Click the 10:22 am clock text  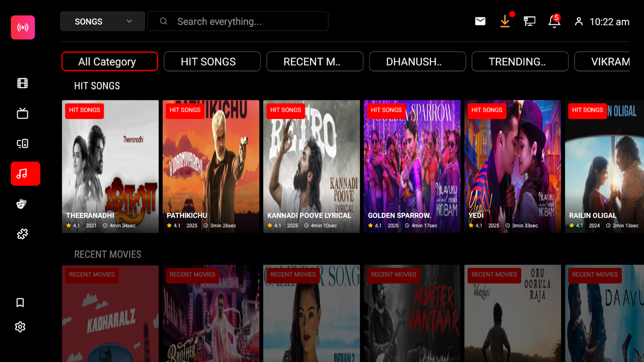[x=610, y=22]
